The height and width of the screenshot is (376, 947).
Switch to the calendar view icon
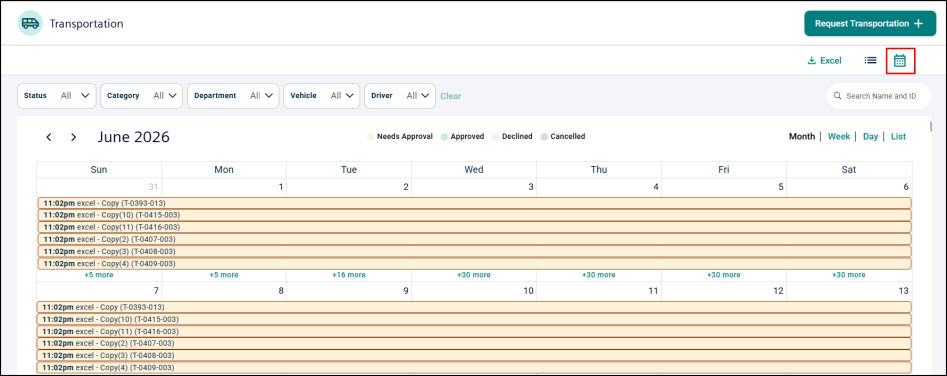(x=900, y=60)
